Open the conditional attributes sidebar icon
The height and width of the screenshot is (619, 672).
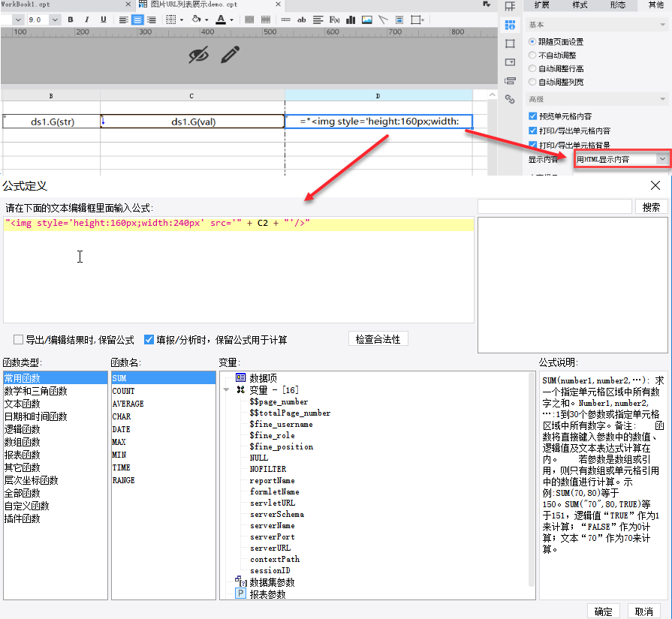(510, 81)
